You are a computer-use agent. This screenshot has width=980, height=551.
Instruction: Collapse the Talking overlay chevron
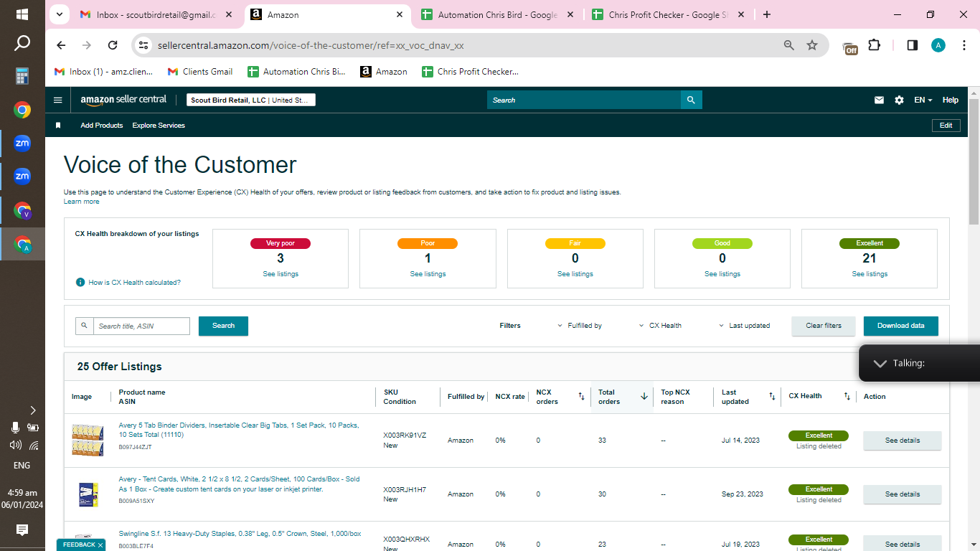coord(880,364)
